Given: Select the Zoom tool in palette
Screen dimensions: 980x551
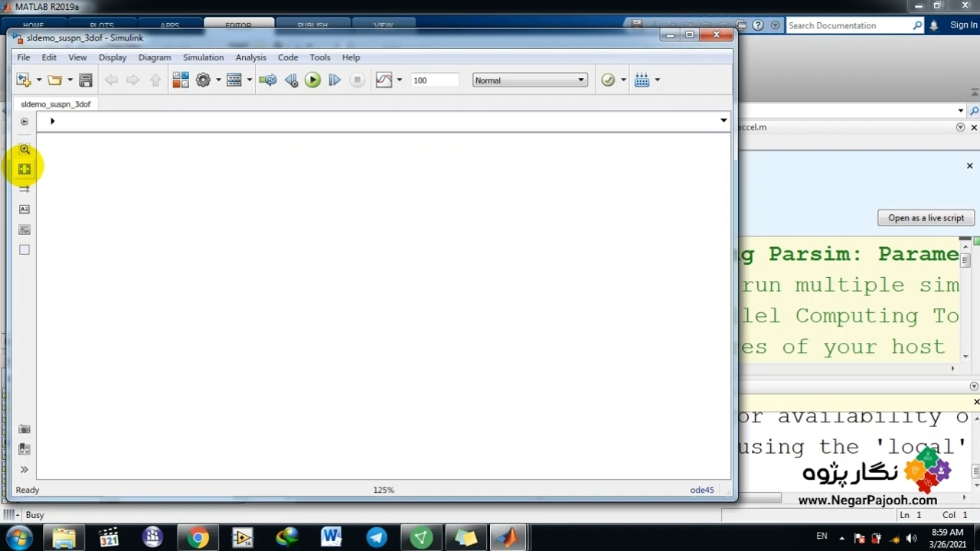Looking at the screenshot, I should pos(24,150).
